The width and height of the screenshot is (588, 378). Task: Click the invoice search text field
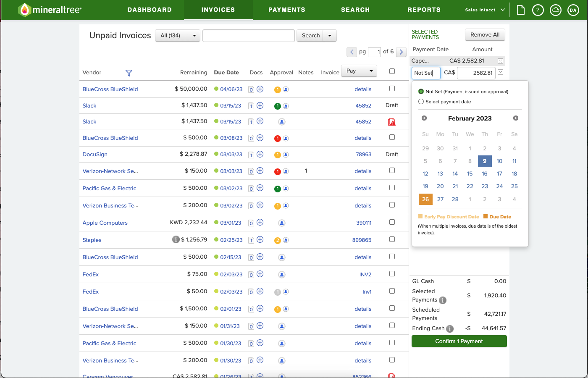coord(249,36)
